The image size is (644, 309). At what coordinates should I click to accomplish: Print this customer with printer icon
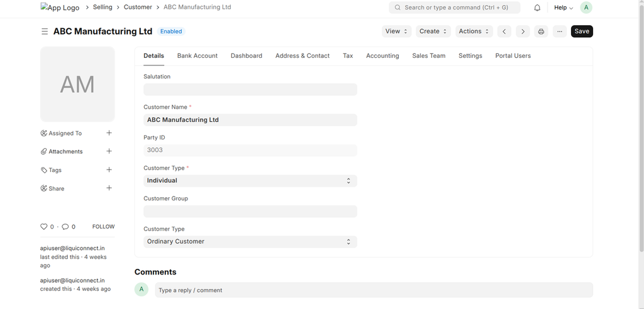click(x=541, y=31)
